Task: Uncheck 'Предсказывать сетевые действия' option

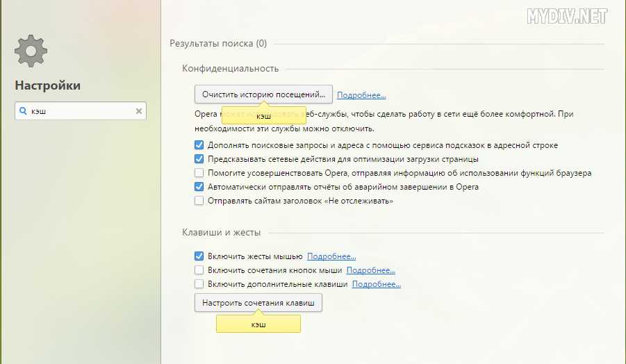Action: [x=199, y=159]
